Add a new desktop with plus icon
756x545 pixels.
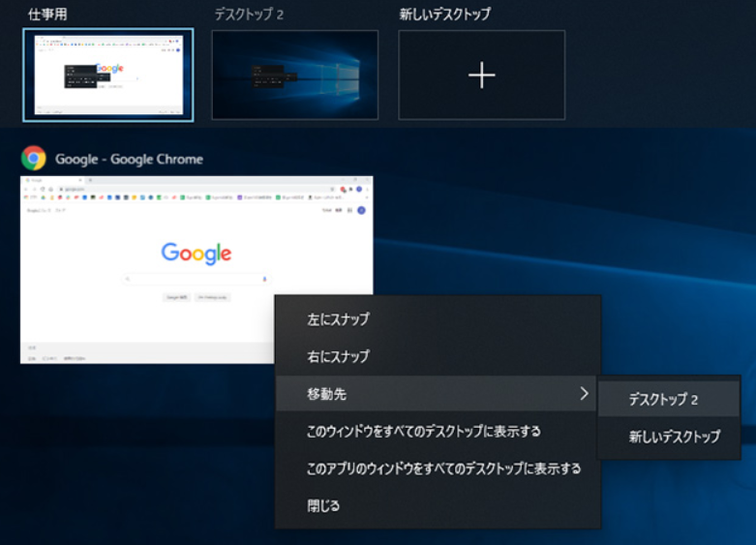pos(482,75)
